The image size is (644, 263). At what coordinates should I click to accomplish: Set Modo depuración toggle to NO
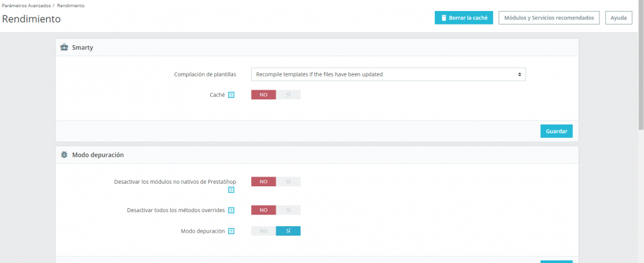point(263,231)
